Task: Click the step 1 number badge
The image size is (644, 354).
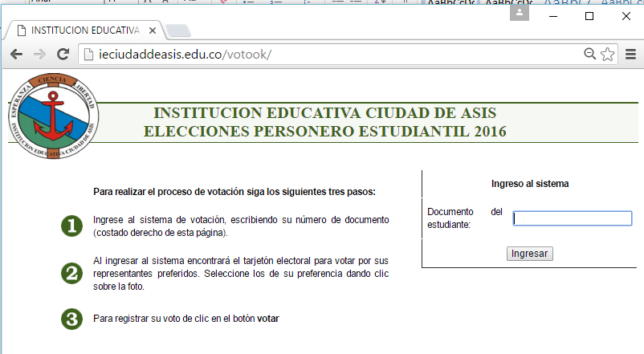Action: [x=72, y=227]
